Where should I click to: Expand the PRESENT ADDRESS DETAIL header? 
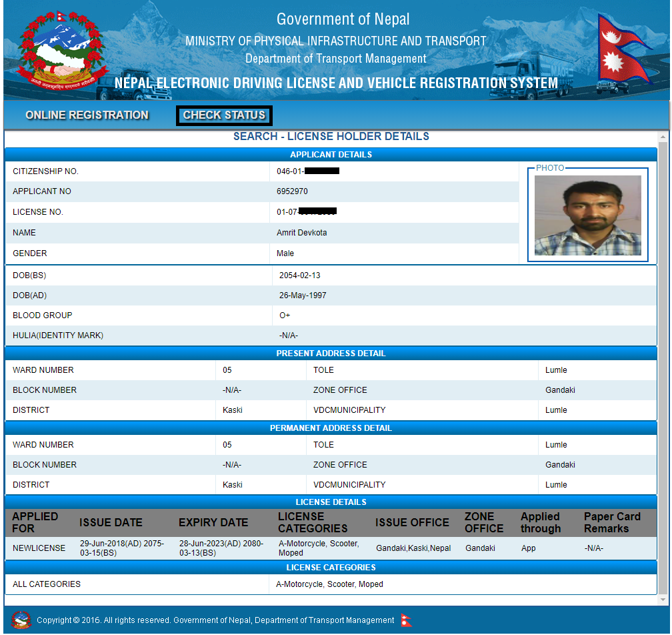331,353
